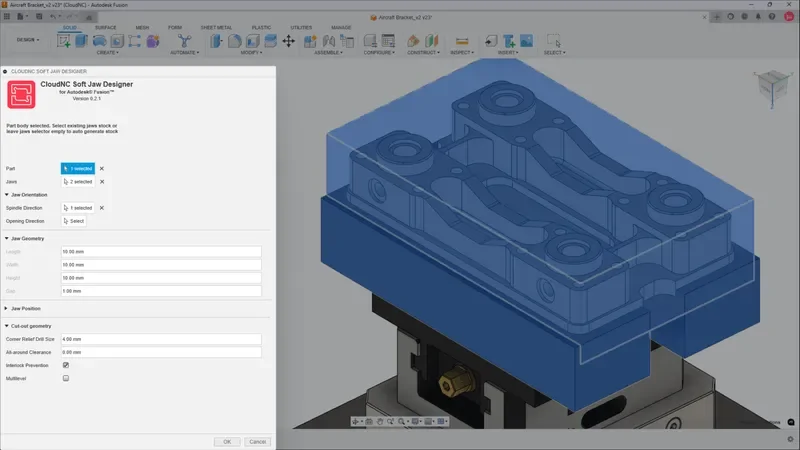800x450 pixels.
Task: Select the Offset Plane construct icon
Action: [x=413, y=41]
